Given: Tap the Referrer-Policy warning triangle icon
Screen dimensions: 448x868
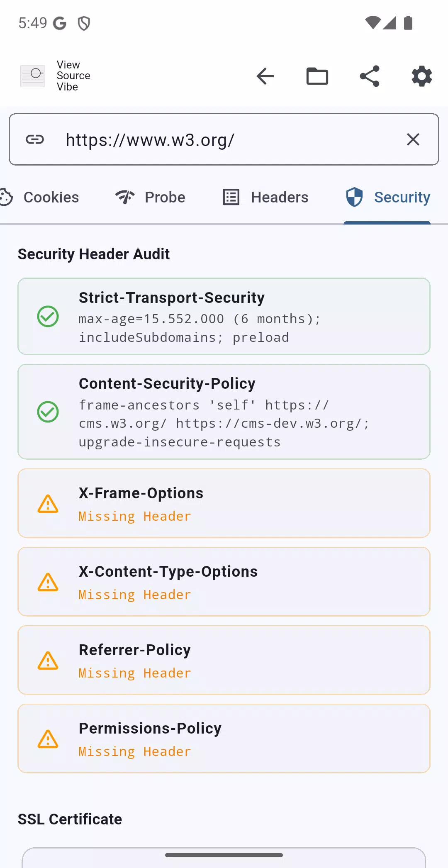Looking at the screenshot, I should pos(48,661).
